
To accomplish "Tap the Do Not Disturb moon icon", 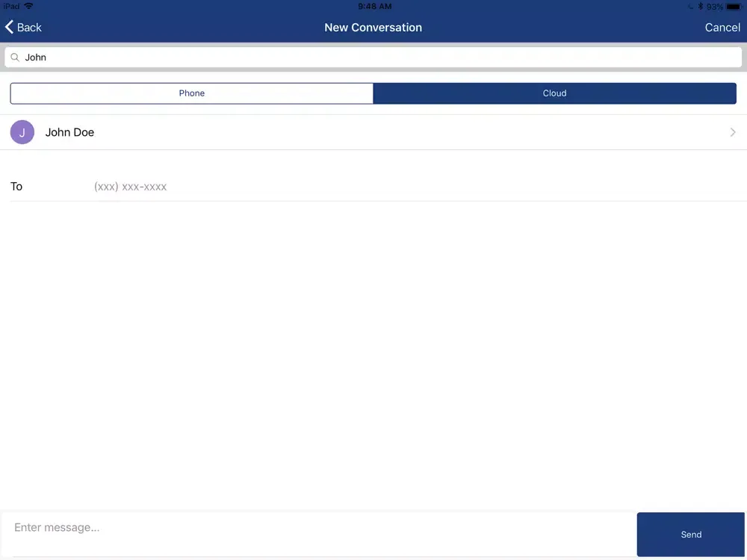I will coord(690,6).
